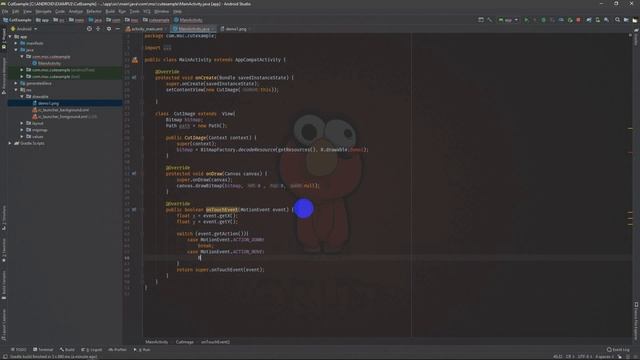Click the red Stop icon in toolbar
The width and height of the screenshot is (640, 360).
pos(578,20)
